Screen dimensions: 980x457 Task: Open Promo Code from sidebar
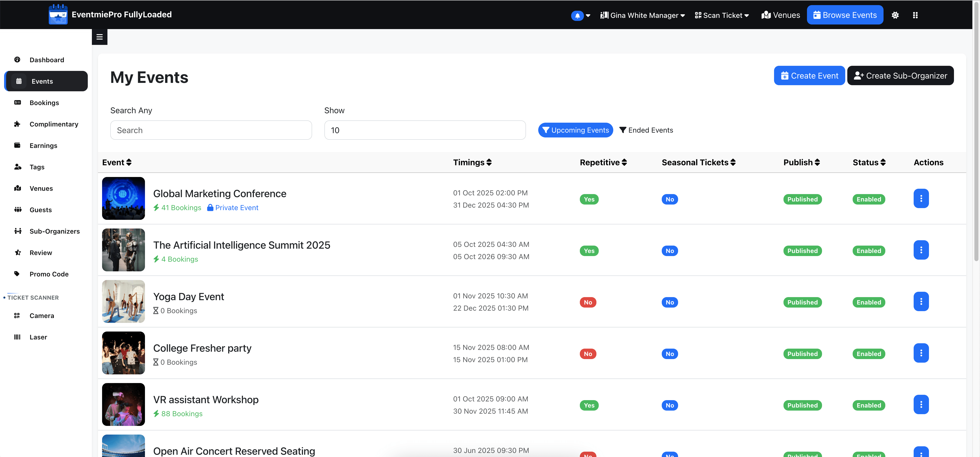click(x=49, y=274)
